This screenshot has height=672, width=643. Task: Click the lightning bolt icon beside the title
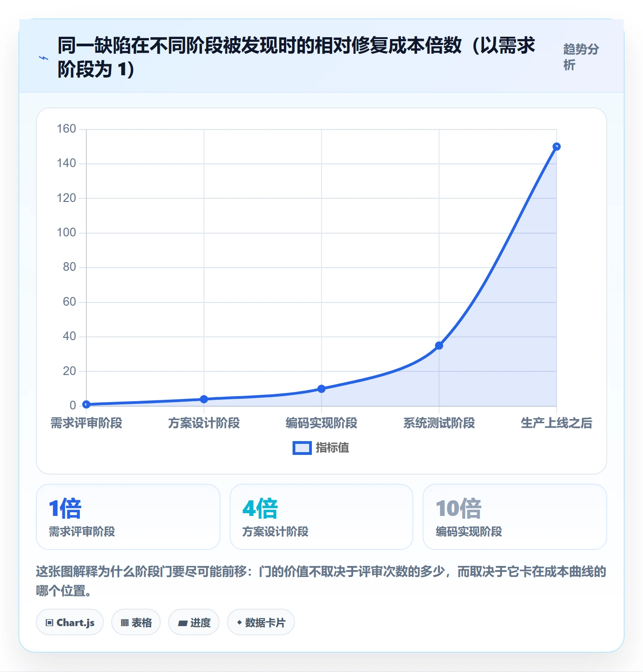(x=44, y=58)
